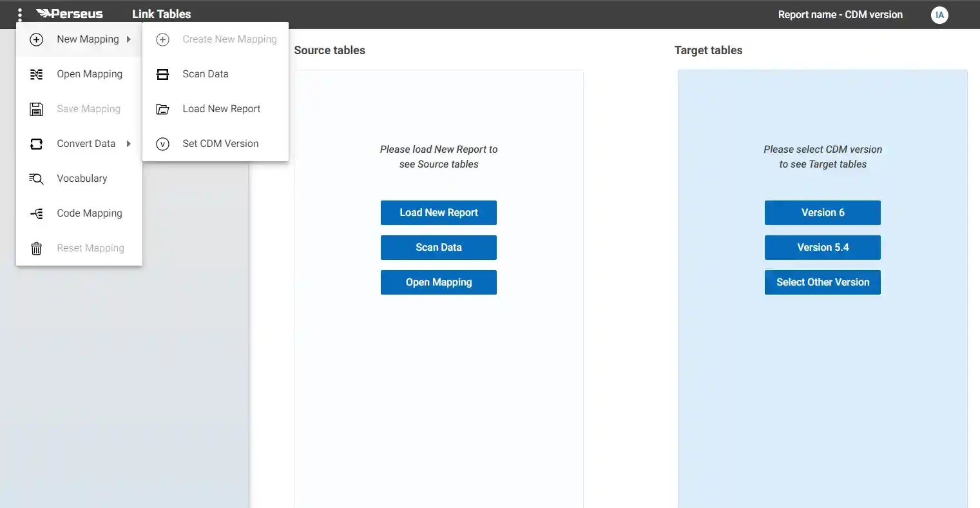Click the plus icon next to New Mapping
This screenshot has width=980, height=508.
(x=37, y=39)
